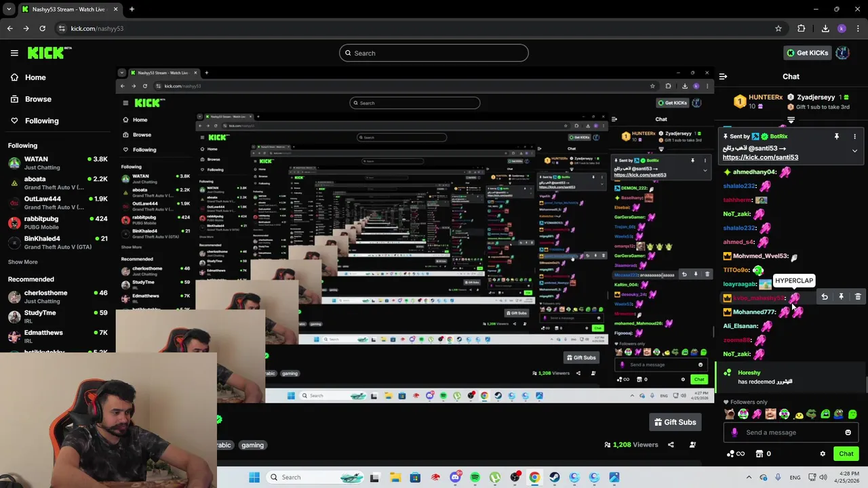Pin icon in the BotRix message header
868x488 pixels.
point(836,136)
